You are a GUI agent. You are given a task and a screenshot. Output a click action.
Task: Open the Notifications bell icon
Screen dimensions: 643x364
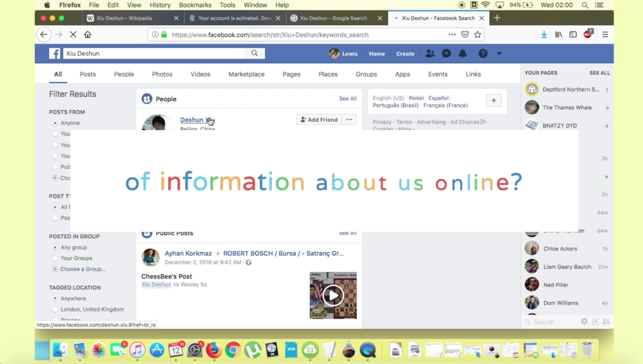point(463,53)
